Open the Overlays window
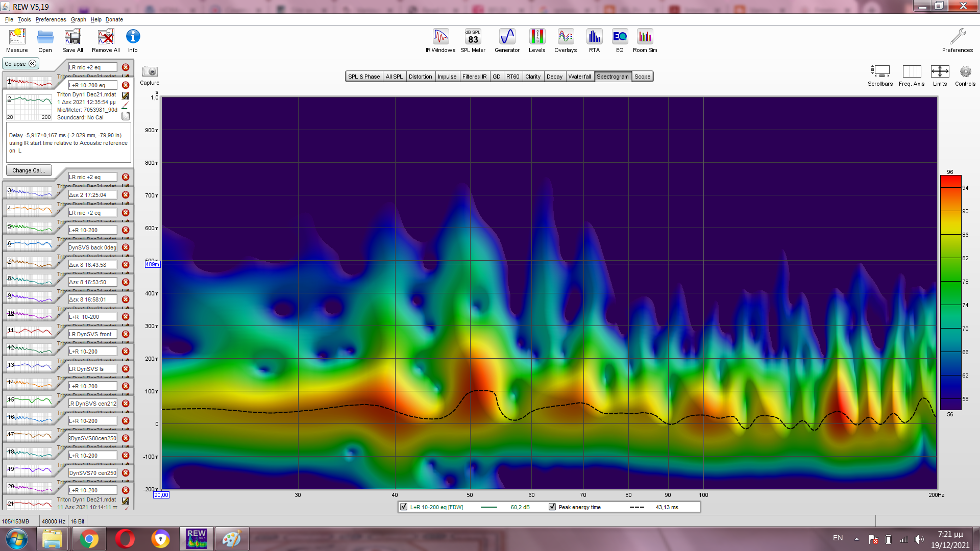This screenshot has height=551, width=980. pos(566,41)
